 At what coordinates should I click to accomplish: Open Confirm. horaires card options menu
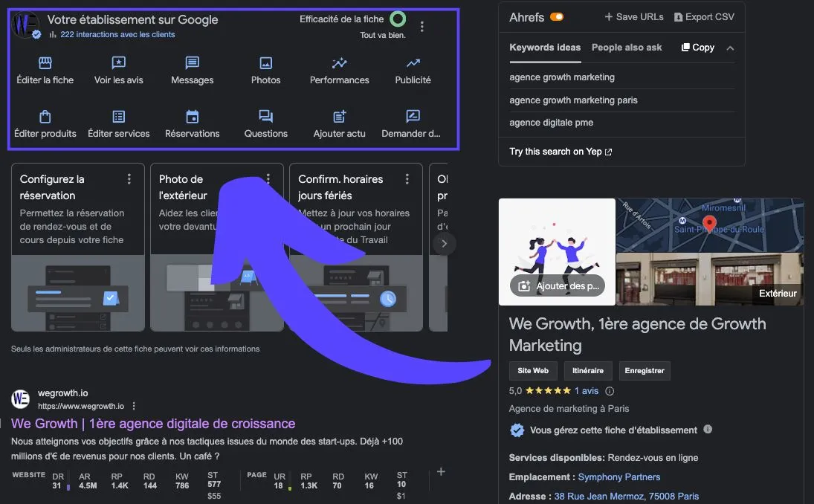point(407,179)
